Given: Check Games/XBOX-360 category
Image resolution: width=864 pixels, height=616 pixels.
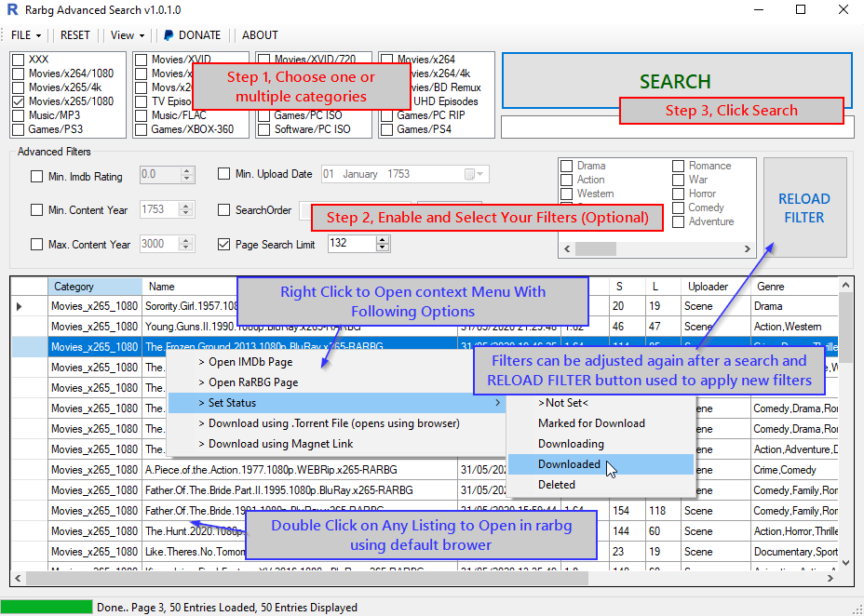Looking at the screenshot, I should click(x=142, y=129).
